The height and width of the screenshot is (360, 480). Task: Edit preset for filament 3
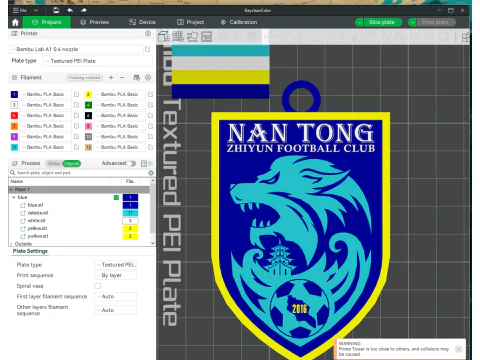[76, 105]
